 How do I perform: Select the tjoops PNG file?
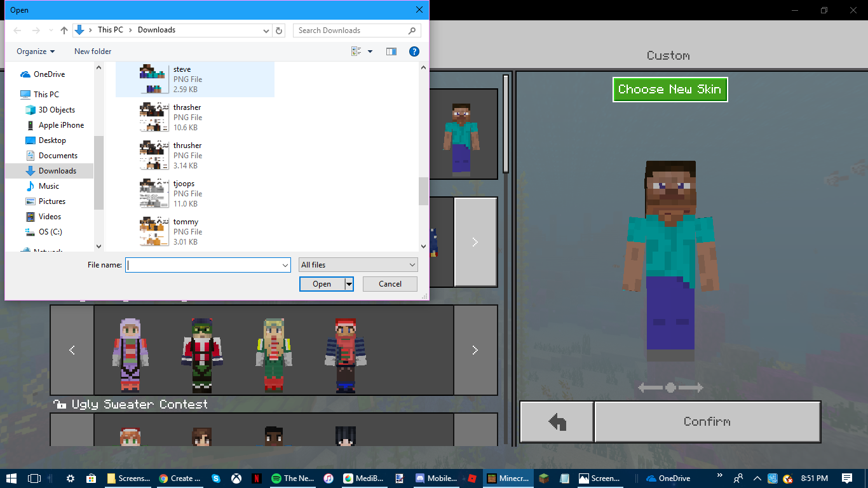195,194
